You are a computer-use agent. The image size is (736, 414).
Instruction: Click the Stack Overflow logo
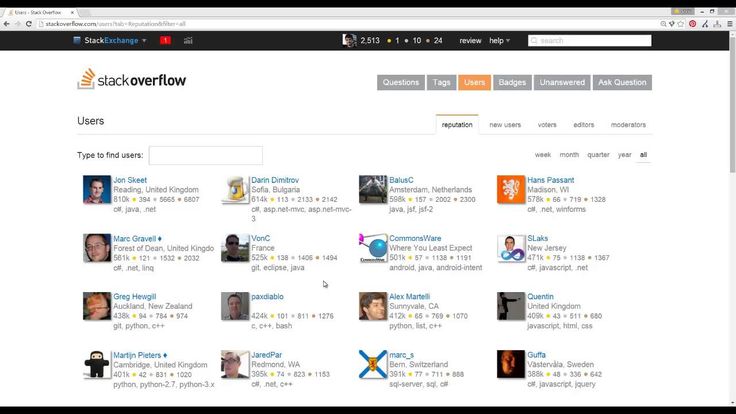pos(132,79)
